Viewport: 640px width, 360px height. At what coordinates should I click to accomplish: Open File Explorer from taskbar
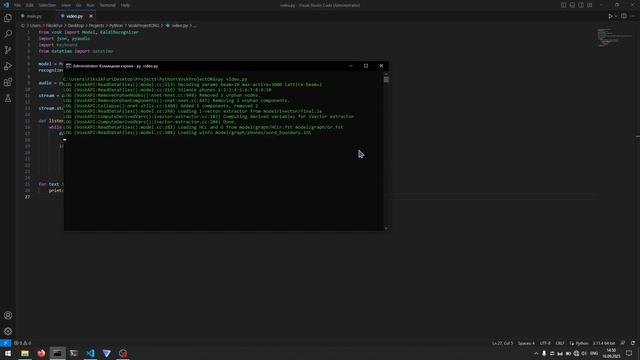click(x=25, y=353)
